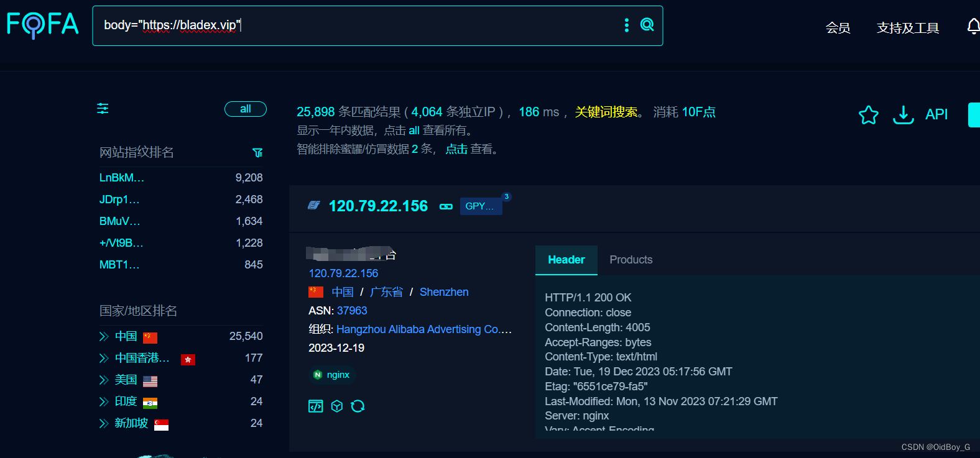Click the filter sliders icon

coord(103,109)
